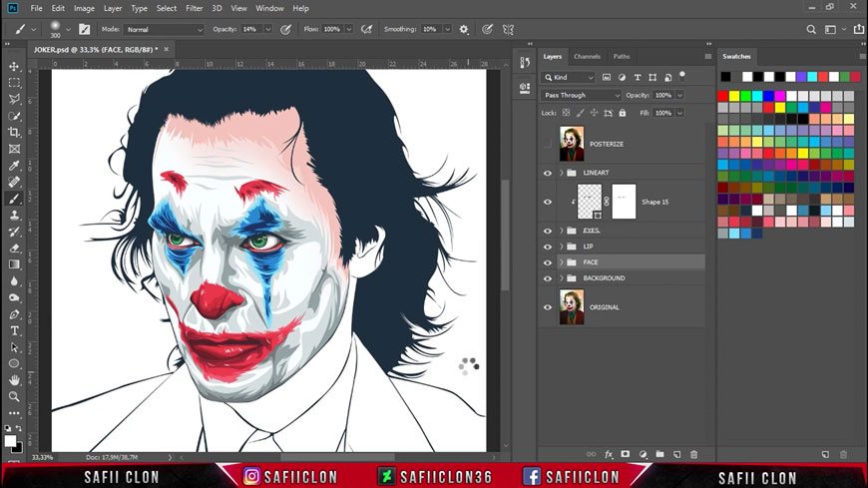Viewport: 868px width, 488px height.
Task: Select the Pen tool
Action: [x=14, y=314]
